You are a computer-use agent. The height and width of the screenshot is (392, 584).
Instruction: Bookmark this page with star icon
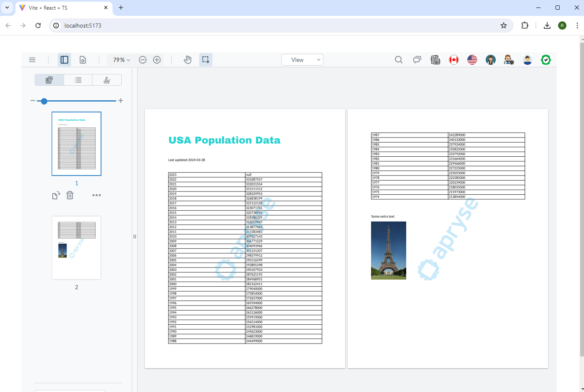504,25
